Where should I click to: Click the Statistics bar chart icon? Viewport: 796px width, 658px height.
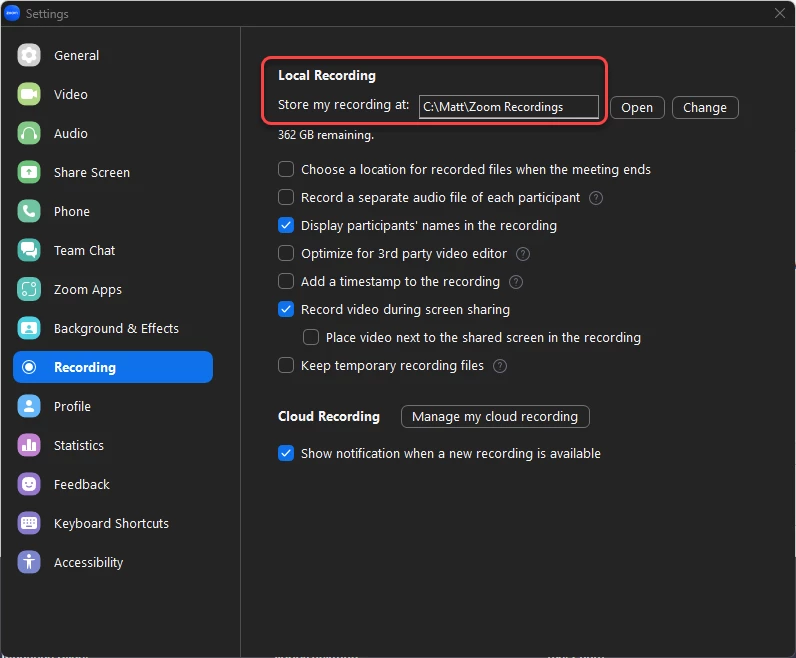tap(29, 445)
